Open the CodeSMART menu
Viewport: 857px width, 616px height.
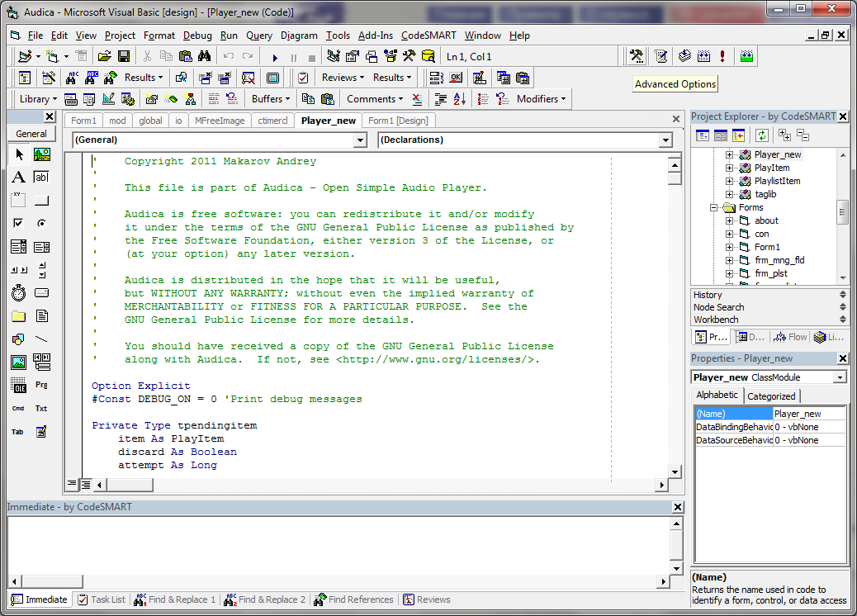(x=428, y=36)
